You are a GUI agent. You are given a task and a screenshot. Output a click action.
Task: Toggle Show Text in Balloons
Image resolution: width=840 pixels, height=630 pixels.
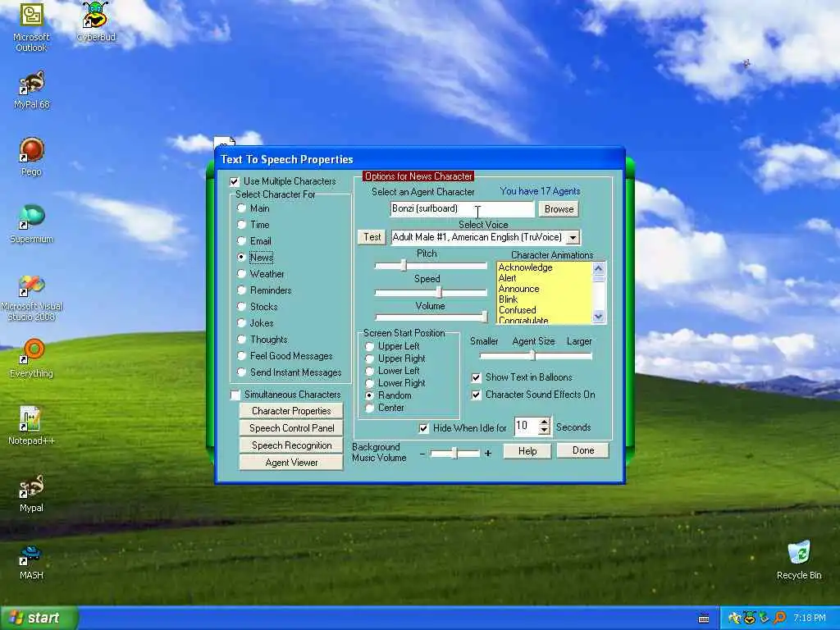(477, 377)
